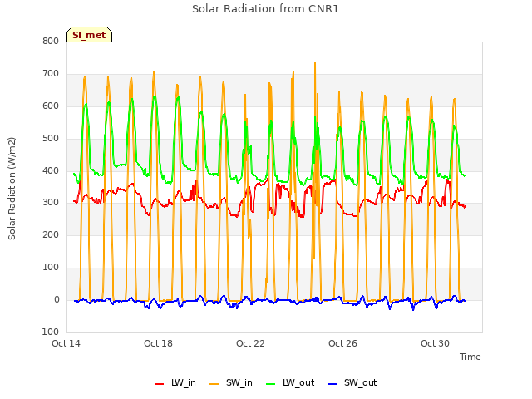
Task: Click the y-axis title Solar Radiation (W/m2)
Action: 12,189
